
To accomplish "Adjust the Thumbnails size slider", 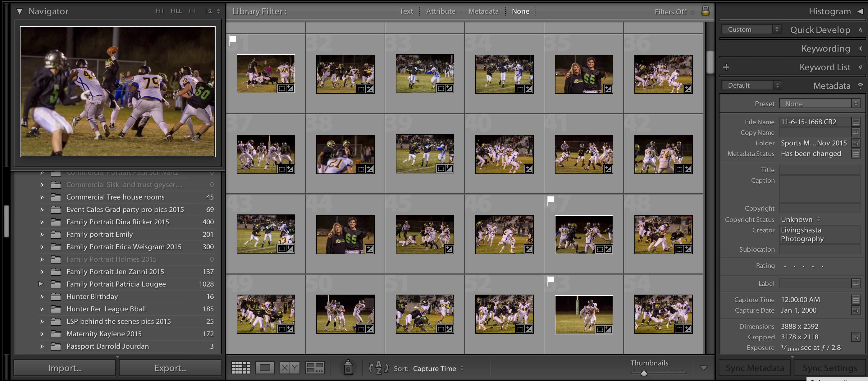I will click(644, 373).
